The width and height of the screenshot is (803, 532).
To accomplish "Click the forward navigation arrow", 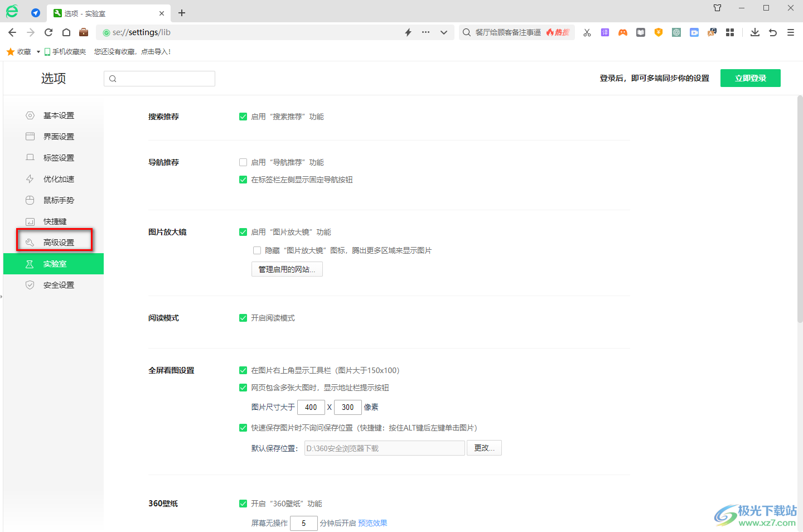I will pyautogui.click(x=31, y=32).
